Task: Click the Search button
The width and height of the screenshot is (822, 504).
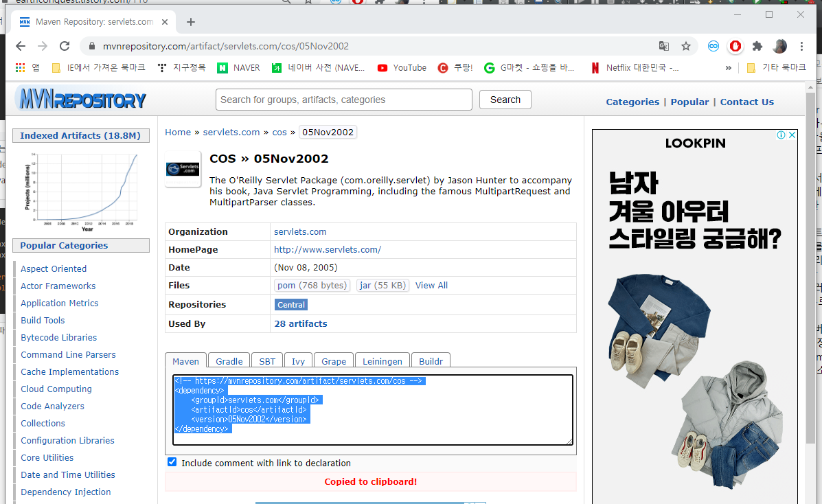Action: [505, 100]
